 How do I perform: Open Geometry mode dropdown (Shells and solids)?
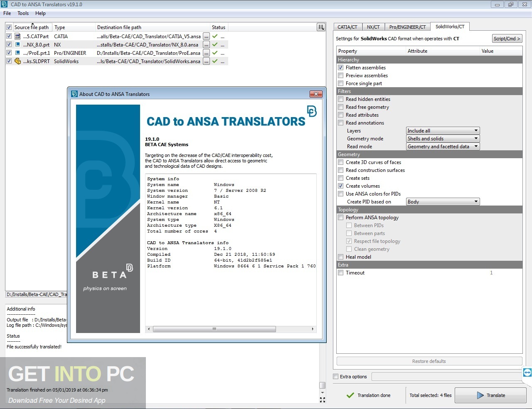(x=443, y=139)
